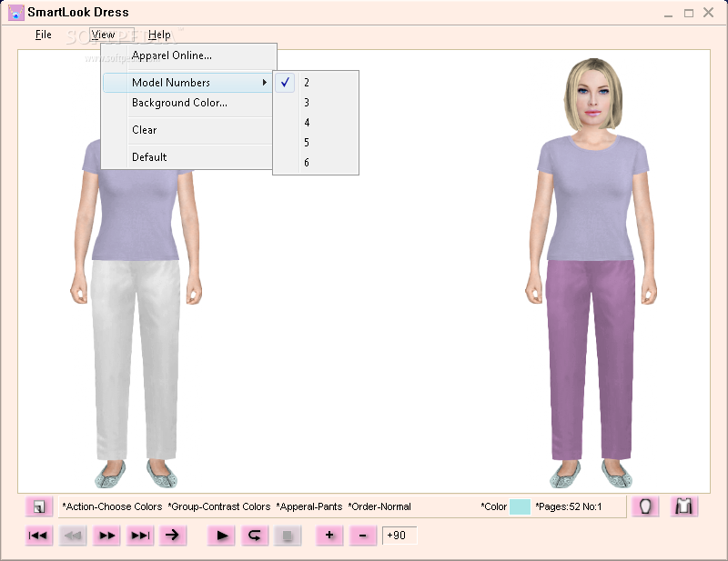Select the Clear menu item
This screenshot has height=561, width=728.
pyautogui.click(x=187, y=130)
